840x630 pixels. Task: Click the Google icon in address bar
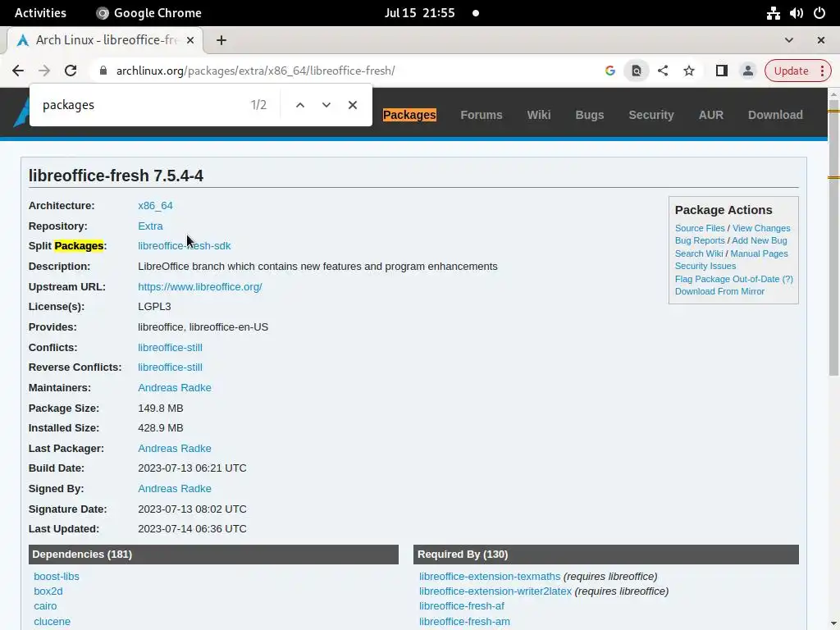coord(609,71)
